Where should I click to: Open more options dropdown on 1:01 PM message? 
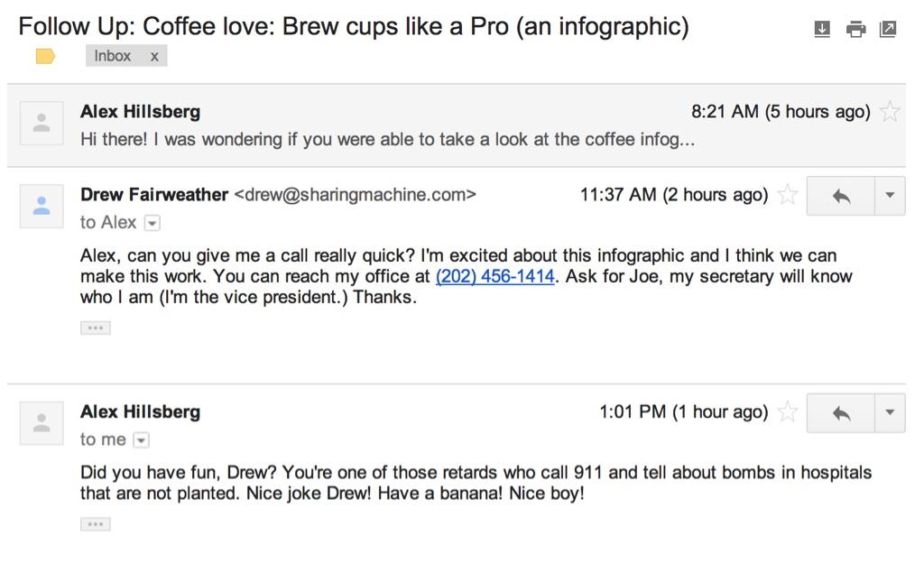[890, 412]
